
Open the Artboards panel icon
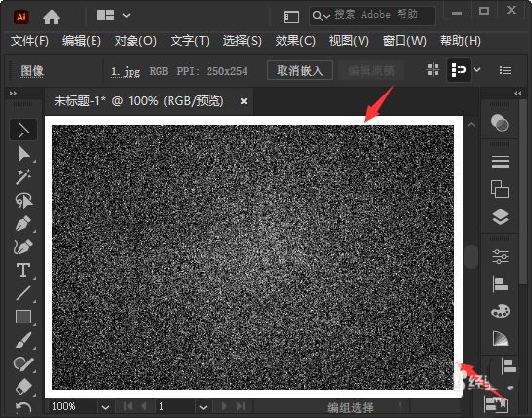click(x=500, y=189)
